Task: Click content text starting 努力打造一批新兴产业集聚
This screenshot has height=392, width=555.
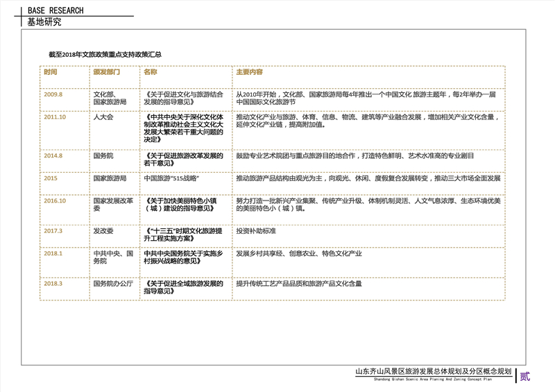Action: coord(368,205)
